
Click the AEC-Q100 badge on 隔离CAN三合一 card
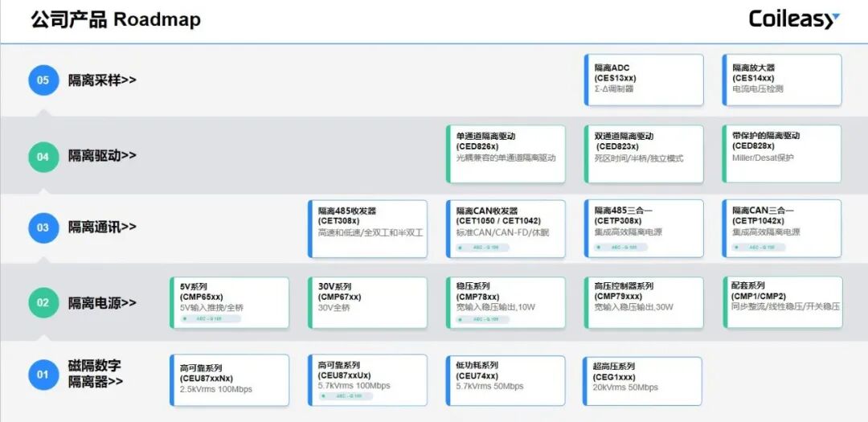pos(759,247)
